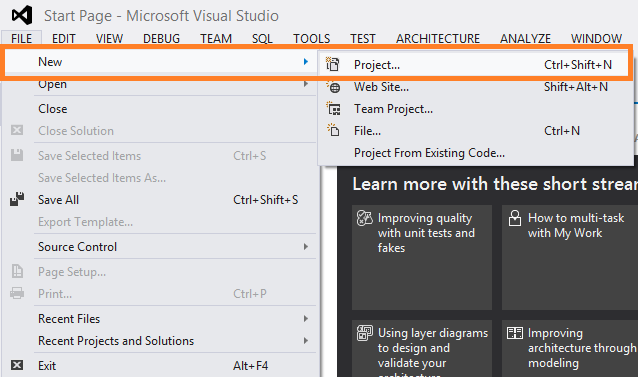
Task: Click the Exit X icon
Action: pyautogui.click(x=17, y=365)
